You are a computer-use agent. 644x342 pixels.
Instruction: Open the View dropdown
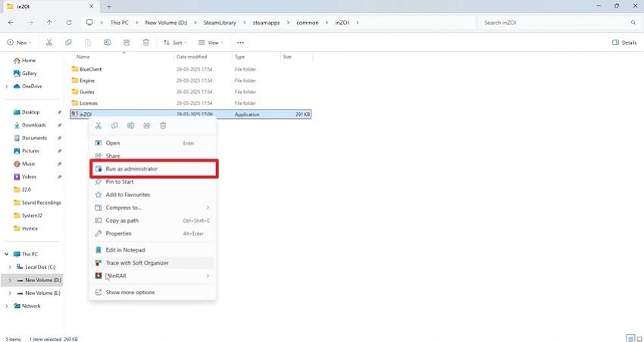pyautogui.click(x=211, y=42)
